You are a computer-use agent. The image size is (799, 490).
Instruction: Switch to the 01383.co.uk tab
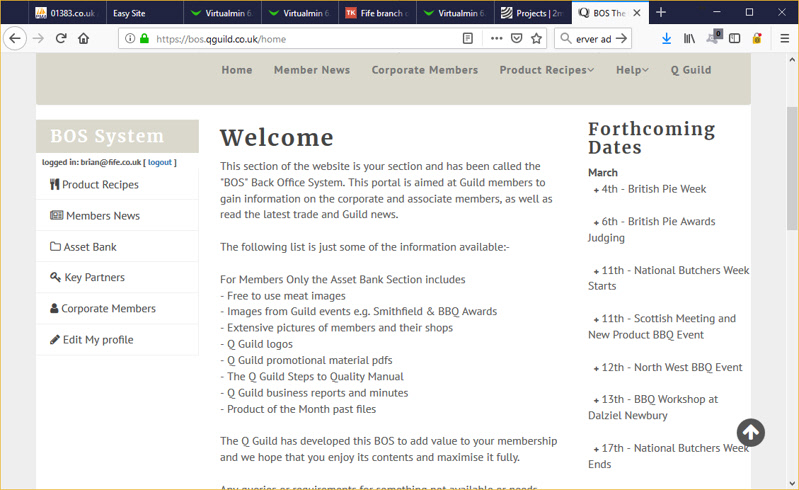(x=66, y=13)
